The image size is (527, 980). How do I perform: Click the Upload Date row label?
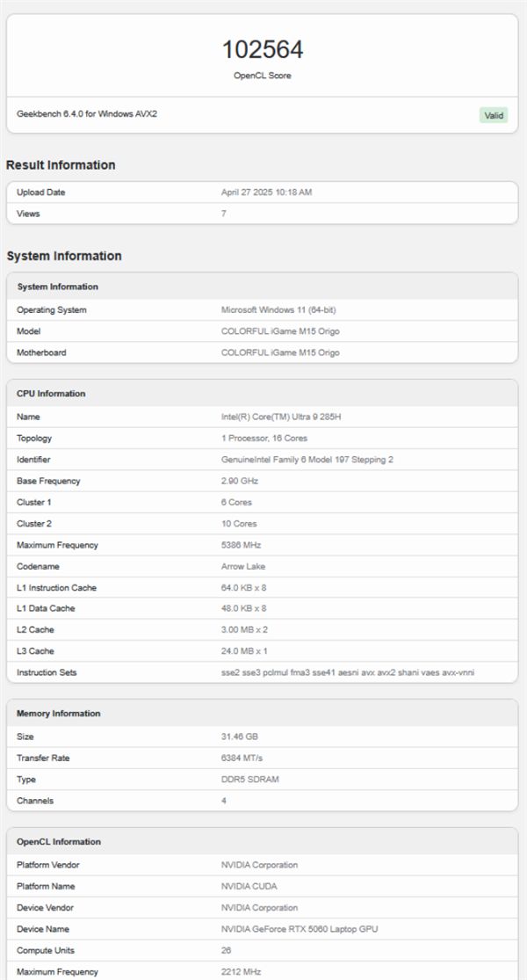40,192
